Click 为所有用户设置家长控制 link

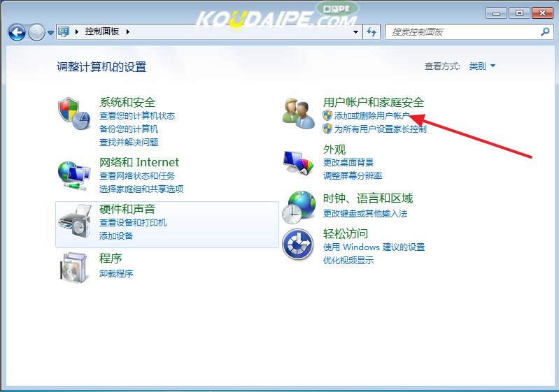[380, 129]
